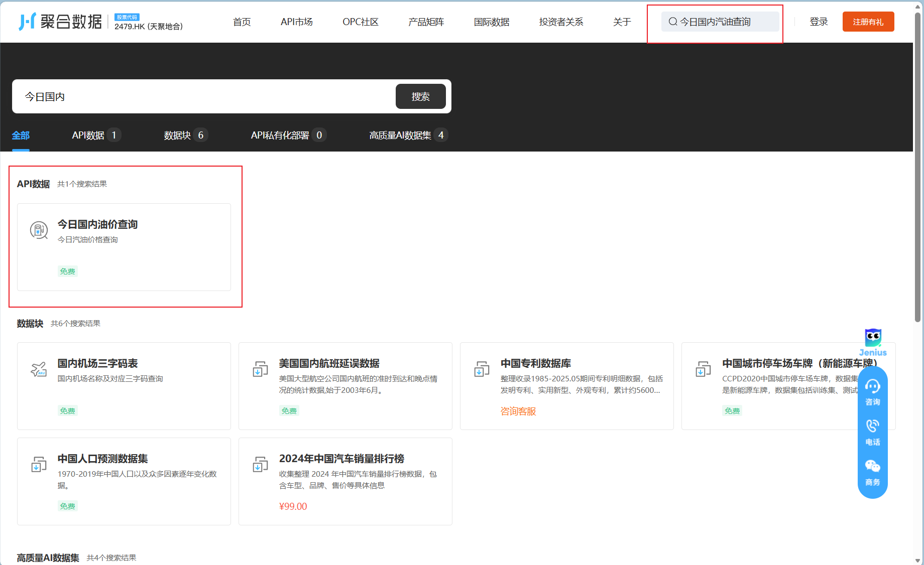Open the Jenius assistant owl icon
The width and height of the screenshot is (924, 565).
(x=873, y=337)
